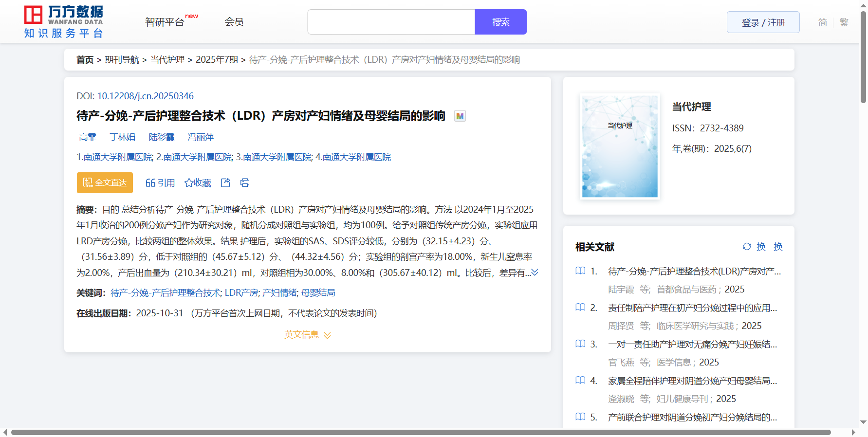
Task: Click the share icon beside 收藏
Action: point(225,182)
